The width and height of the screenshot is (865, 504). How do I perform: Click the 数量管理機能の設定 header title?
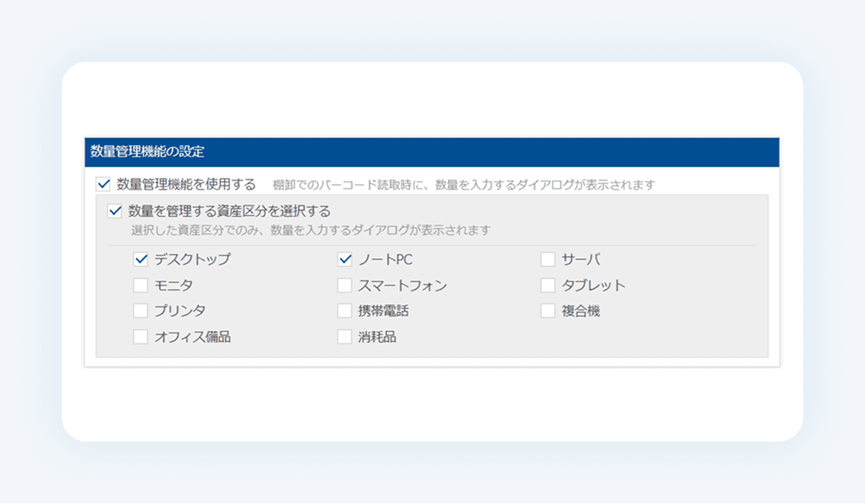(x=148, y=151)
